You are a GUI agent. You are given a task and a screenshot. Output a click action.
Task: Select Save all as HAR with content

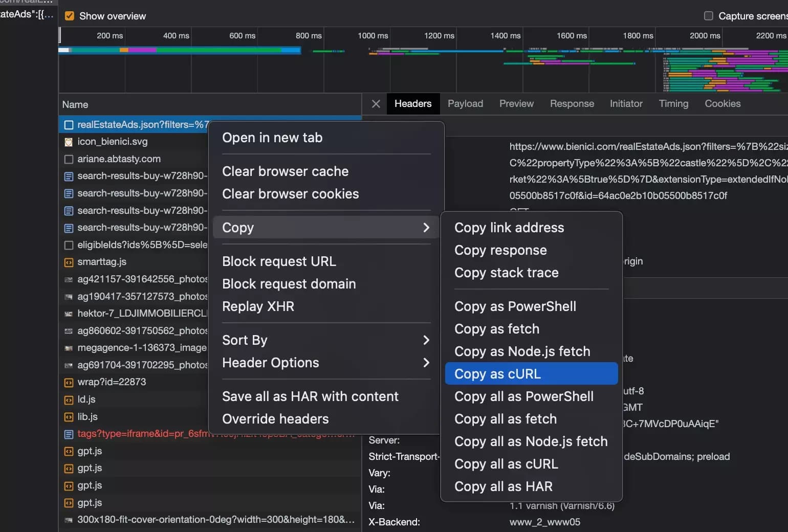310,396
